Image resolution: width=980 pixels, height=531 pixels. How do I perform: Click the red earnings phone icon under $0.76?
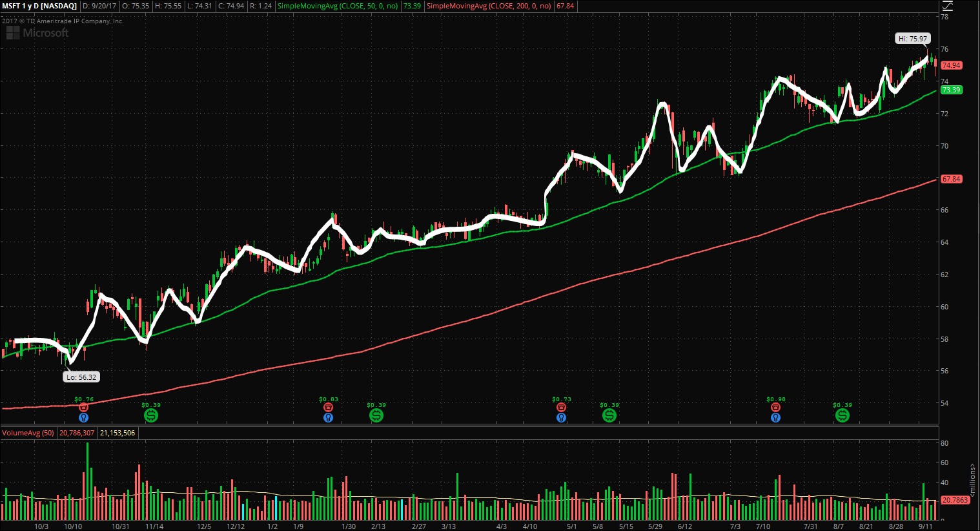point(83,408)
